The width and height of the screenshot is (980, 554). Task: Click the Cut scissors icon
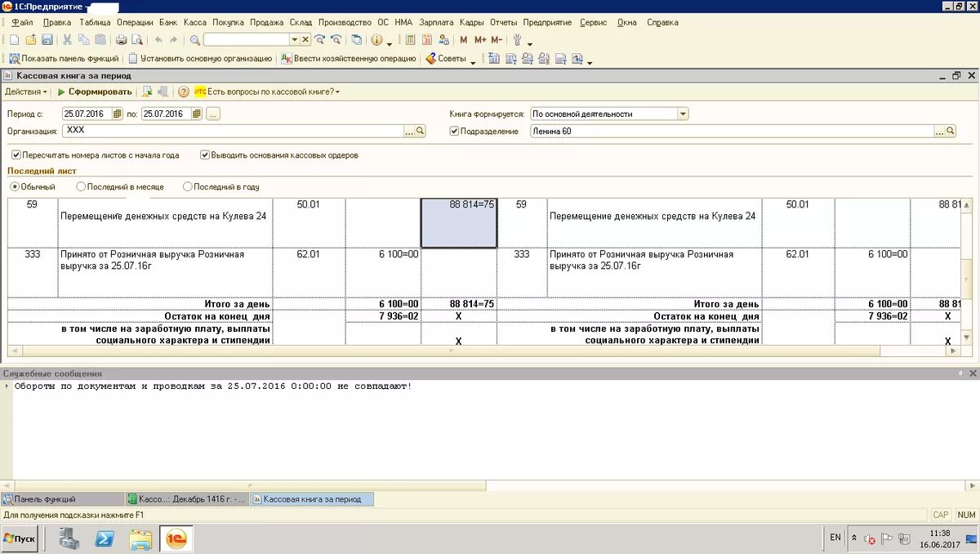pos(68,39)
